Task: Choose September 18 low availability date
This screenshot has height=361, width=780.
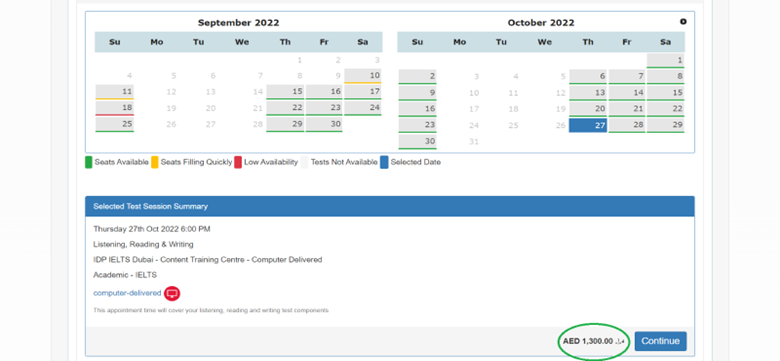Action: [x=114, y=108]
